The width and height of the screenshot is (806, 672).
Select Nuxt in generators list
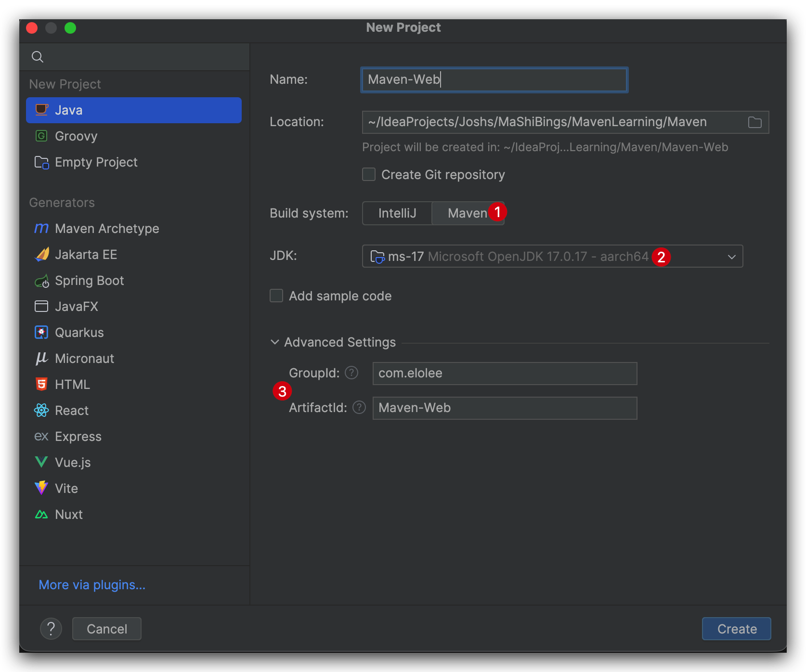(x=134, y=515)
